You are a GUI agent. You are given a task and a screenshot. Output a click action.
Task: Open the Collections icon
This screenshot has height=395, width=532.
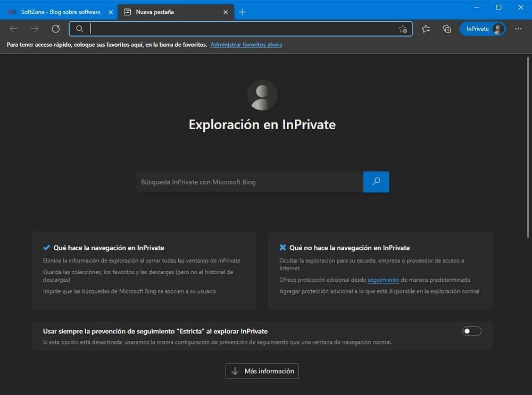[x=447, y=29]
